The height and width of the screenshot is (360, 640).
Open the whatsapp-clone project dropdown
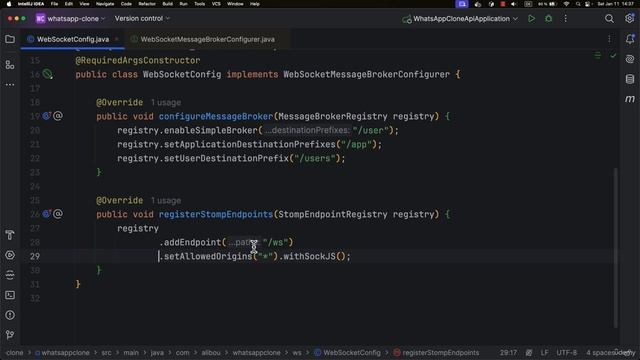point(71,19)
